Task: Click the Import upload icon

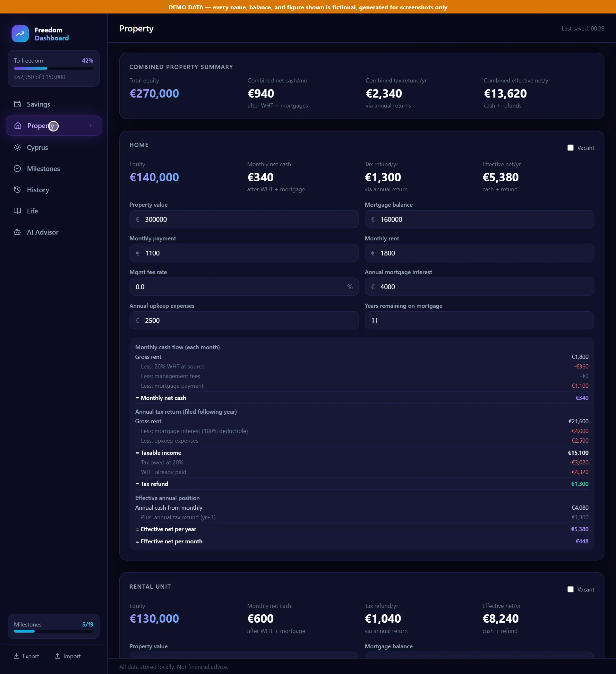Action: coord(57,656)
